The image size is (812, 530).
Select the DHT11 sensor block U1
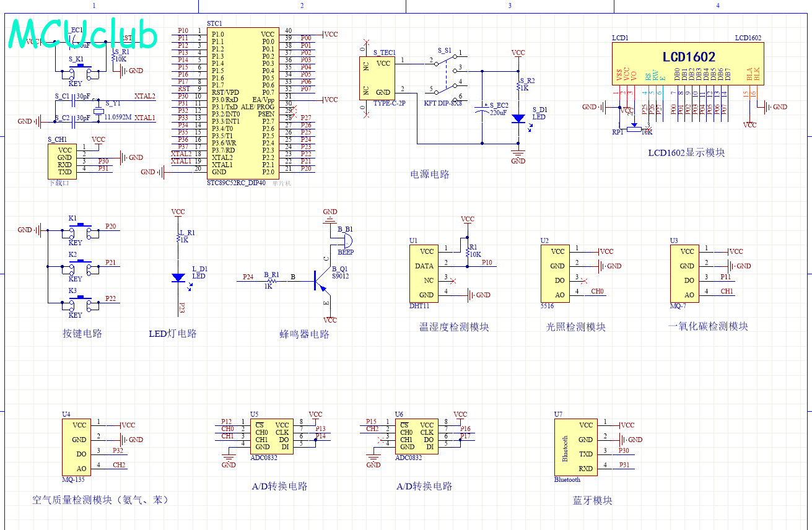pyautogui.click(x=423, y=273)
